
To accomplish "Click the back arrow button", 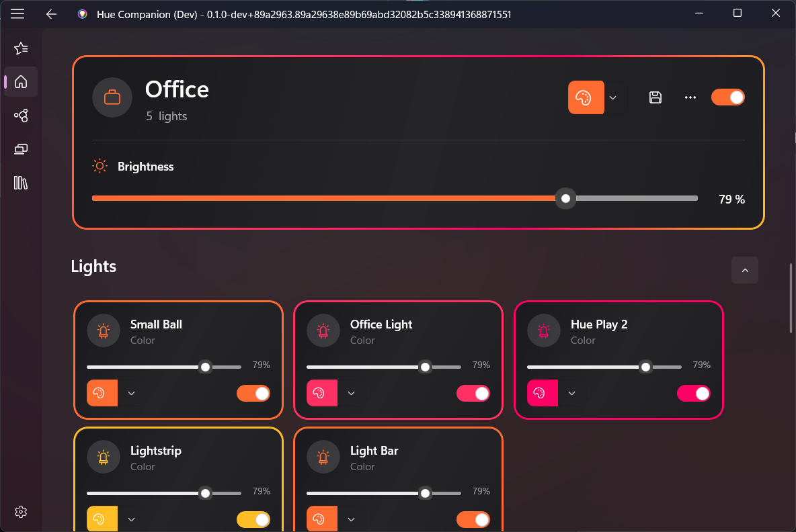I will [x=52, y=13].
